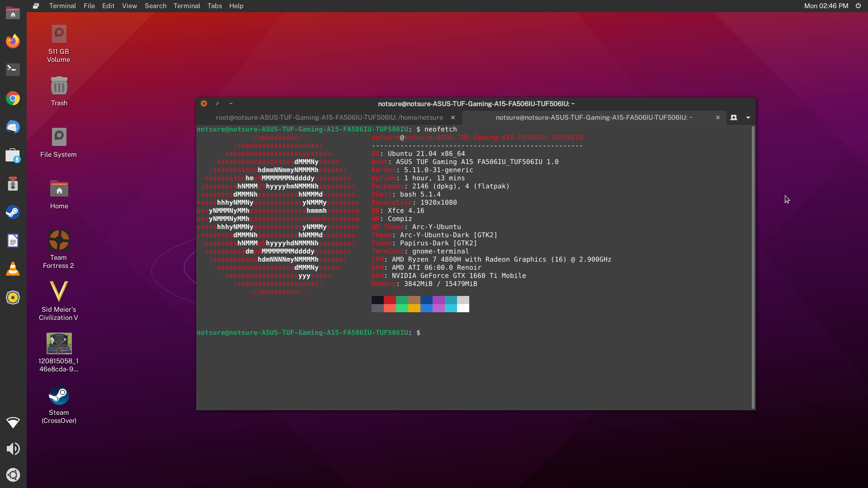Launch Google Chrome from the sidebar
This screenshot has height=488, width=868.
[x=13, y=98]
